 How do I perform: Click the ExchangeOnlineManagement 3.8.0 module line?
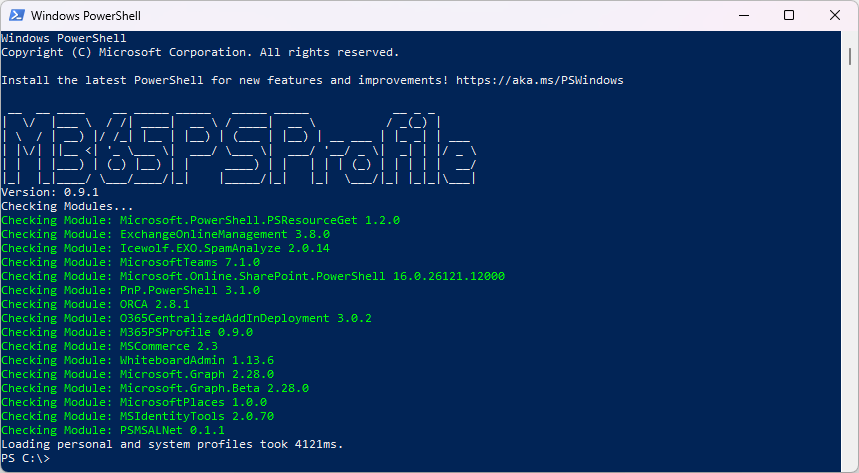coord(165,235)
